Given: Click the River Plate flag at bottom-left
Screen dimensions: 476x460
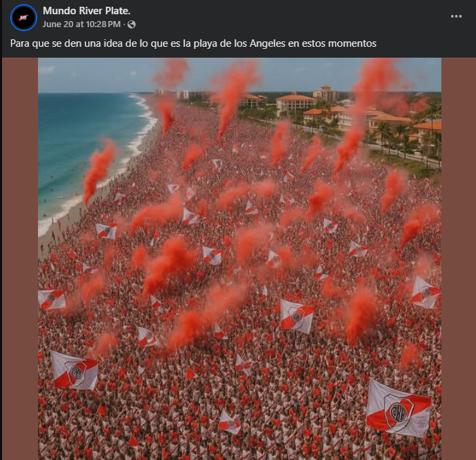Looking at the screenshot, I should tap(75, 371).
